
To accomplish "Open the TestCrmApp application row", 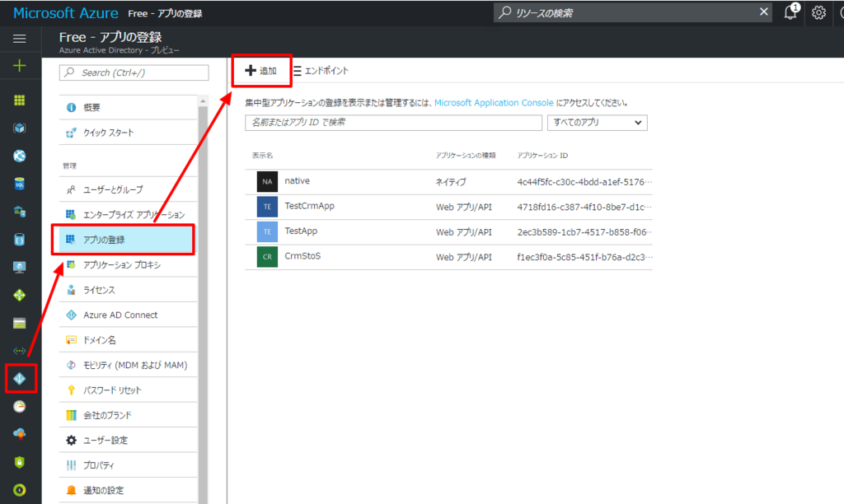I will [x=448, y=207].
